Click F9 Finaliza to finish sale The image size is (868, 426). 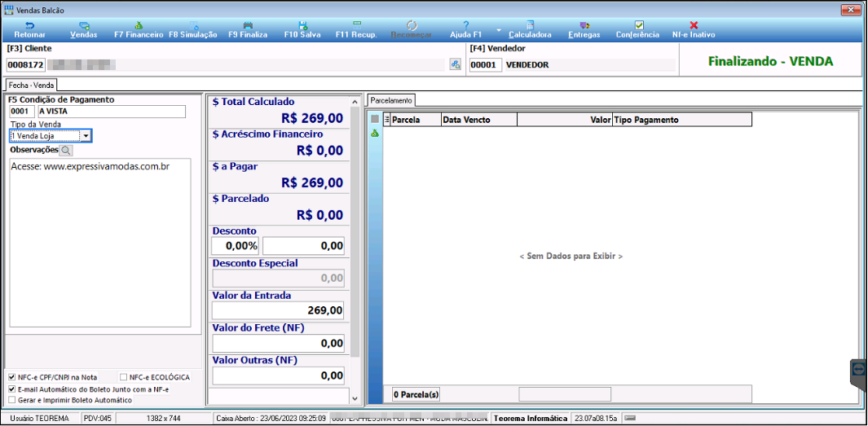[248, 30]
